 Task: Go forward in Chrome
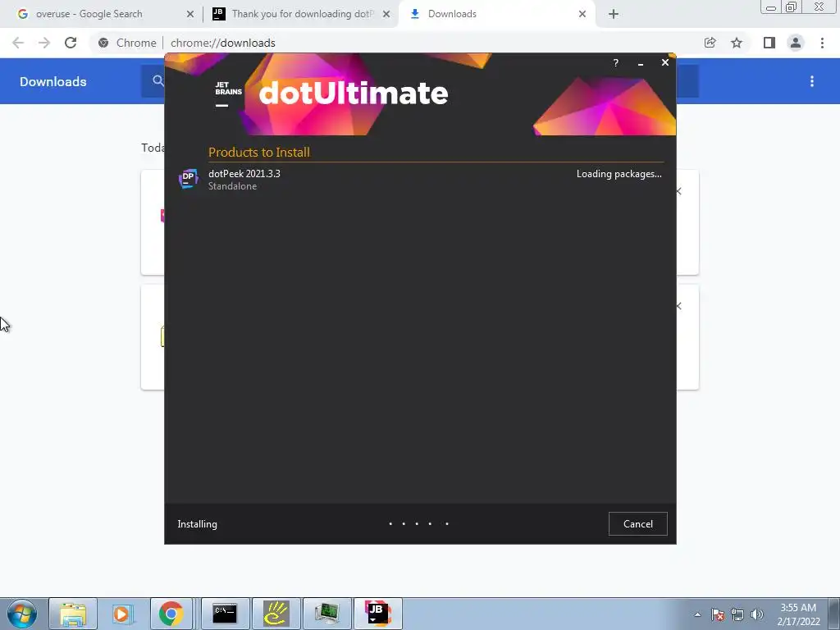44,43
